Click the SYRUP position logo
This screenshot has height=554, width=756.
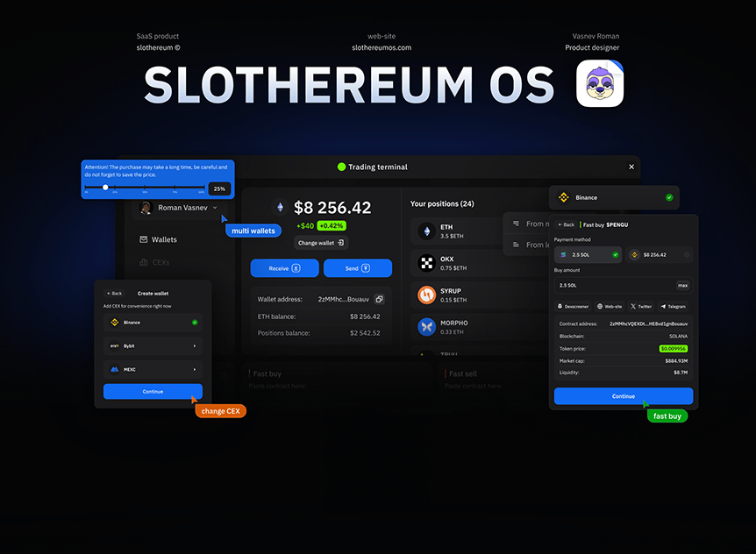click(427, 295)
